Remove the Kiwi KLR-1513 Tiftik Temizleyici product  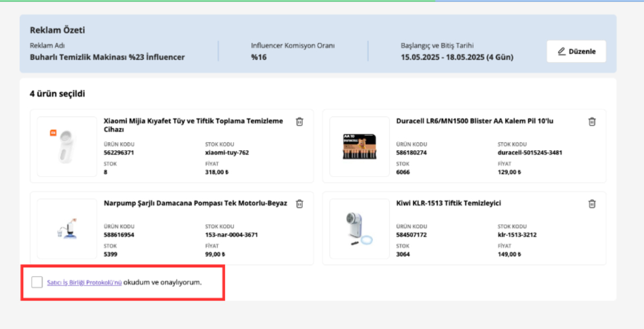pos(592,204)
